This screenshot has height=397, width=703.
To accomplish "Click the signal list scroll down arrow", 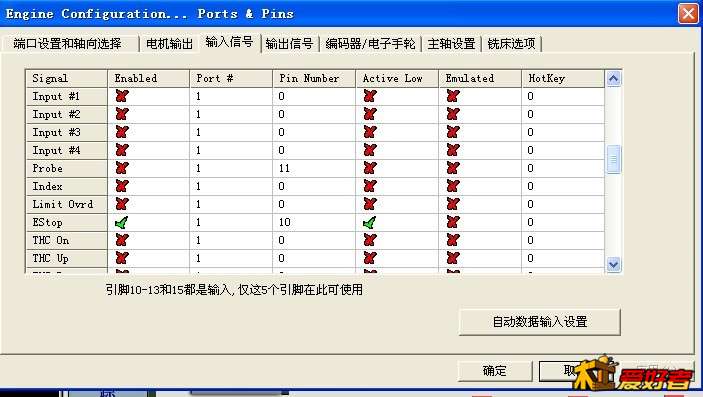I will point(613,265).
